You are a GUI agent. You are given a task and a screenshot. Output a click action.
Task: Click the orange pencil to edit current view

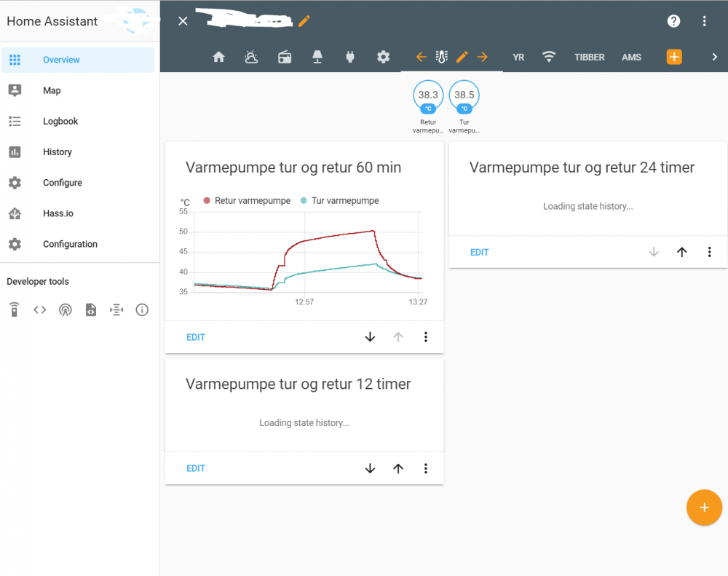[462, 57]
